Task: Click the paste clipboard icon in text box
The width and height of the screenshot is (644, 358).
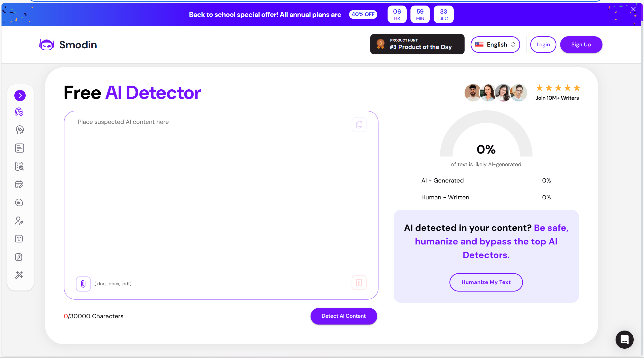Action: [x=359, y=124]
